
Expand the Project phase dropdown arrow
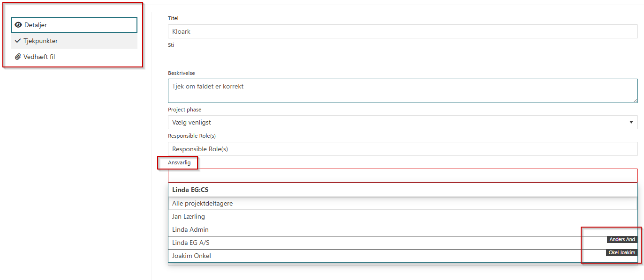(x=630, y=122)
